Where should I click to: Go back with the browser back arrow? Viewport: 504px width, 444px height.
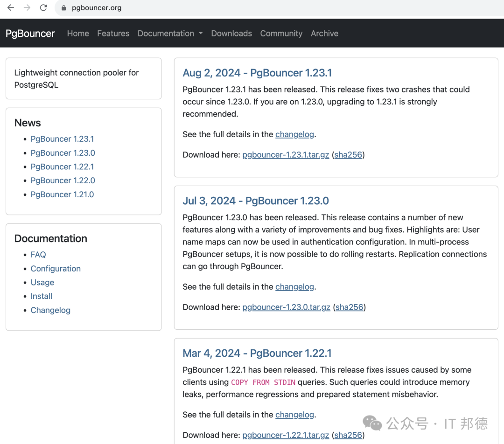(x=11, y=8)
